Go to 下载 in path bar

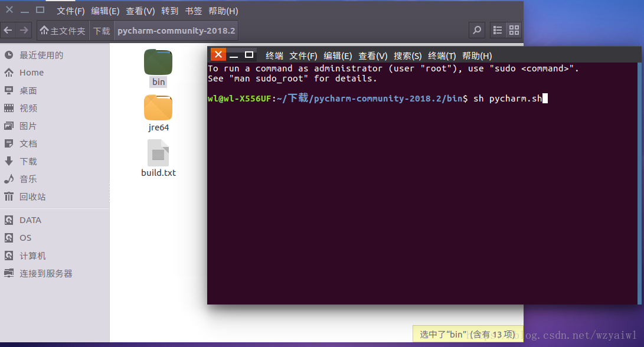click(102, 31)
